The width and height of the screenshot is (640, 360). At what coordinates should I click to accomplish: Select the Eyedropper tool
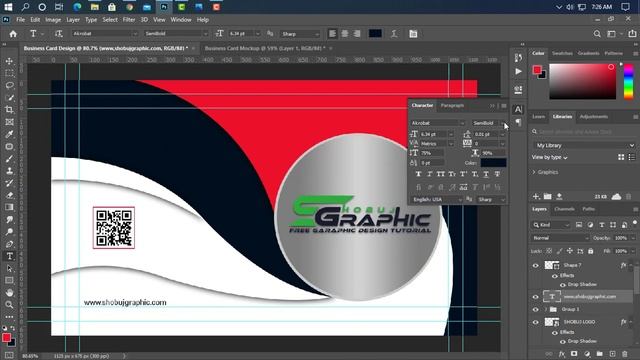[9, 134]
